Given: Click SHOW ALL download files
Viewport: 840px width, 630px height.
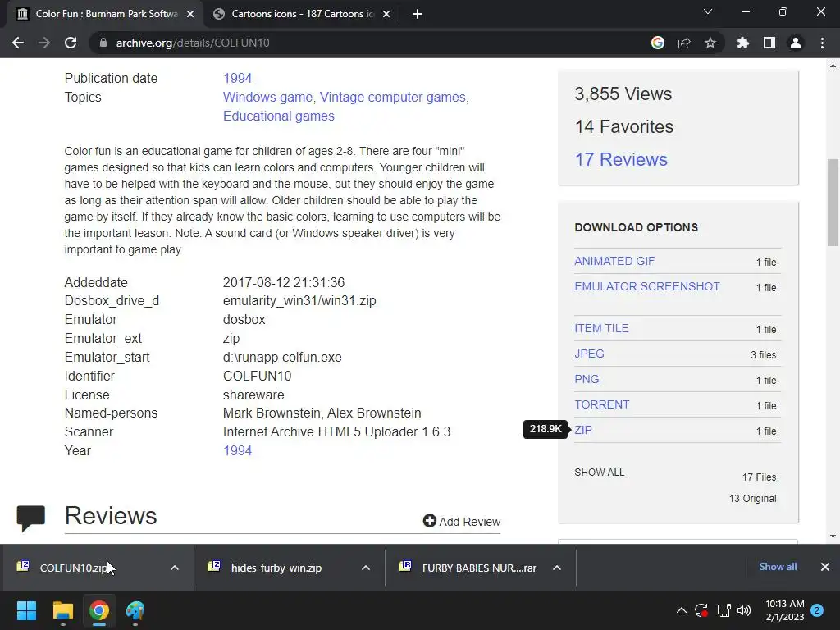Looking at the screenshot, I should click(599, 472).
